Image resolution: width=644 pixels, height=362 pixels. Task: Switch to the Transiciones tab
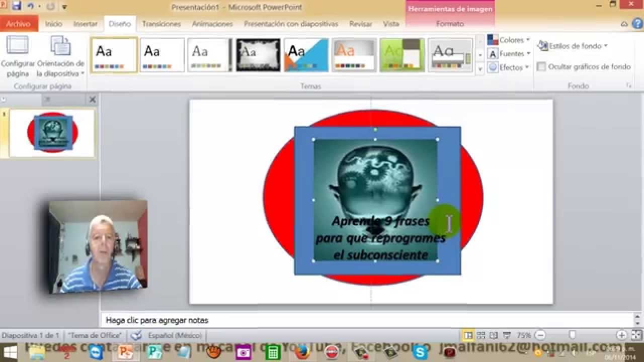162,24
